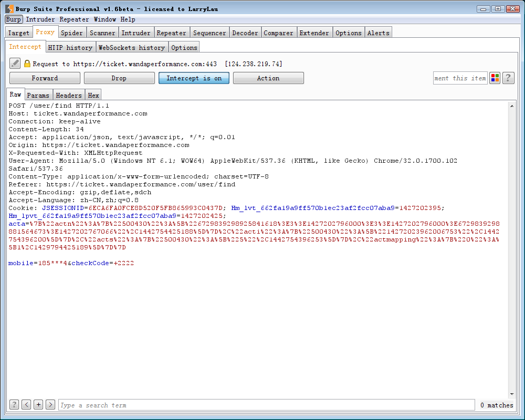
Task: Switch to the Headers view tab
Action: [x=69, y=95]
